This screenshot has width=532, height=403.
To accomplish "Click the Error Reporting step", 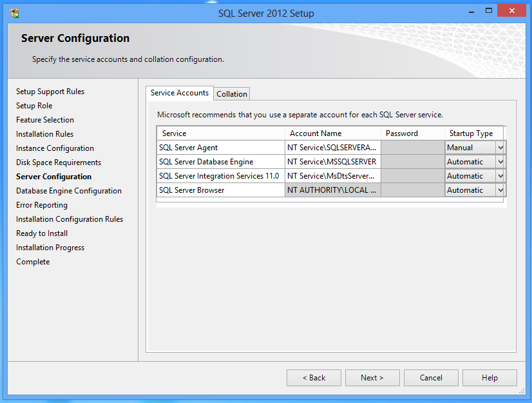I will coord(42,205).
